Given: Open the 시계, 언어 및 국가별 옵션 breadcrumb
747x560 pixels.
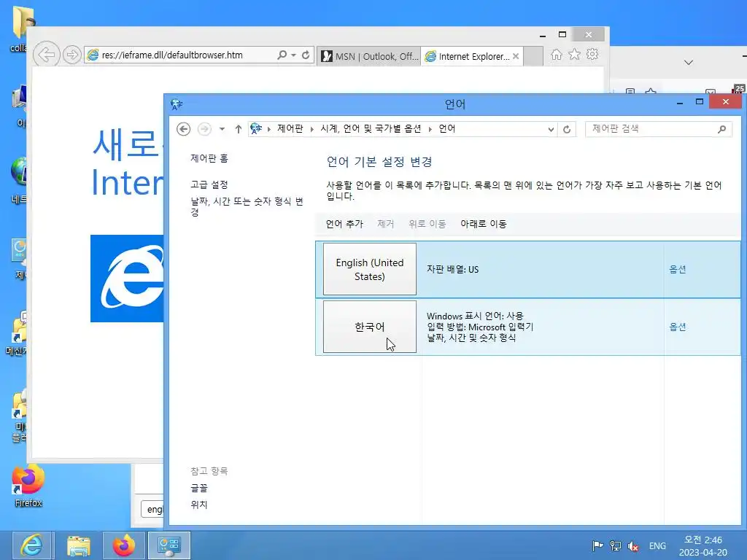Looking at the screenshot, I should [371, 128].
